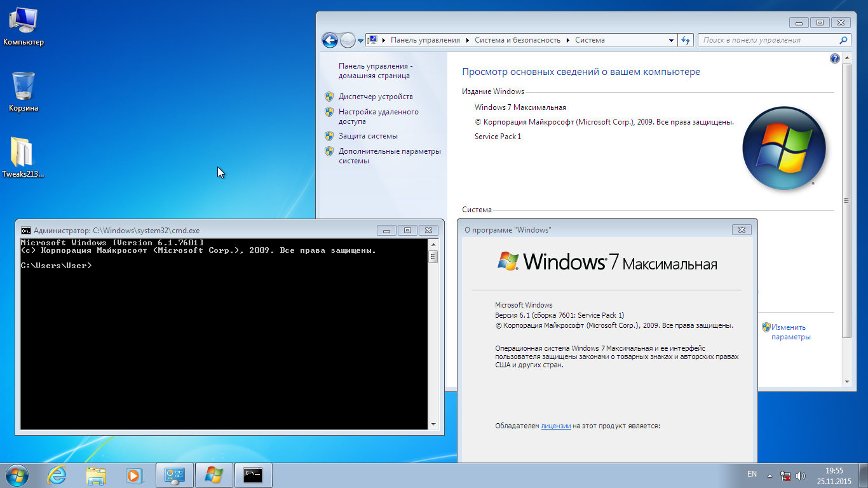
Task: Click shield icon next to Изменить параметры
Action: coord(766,328)
